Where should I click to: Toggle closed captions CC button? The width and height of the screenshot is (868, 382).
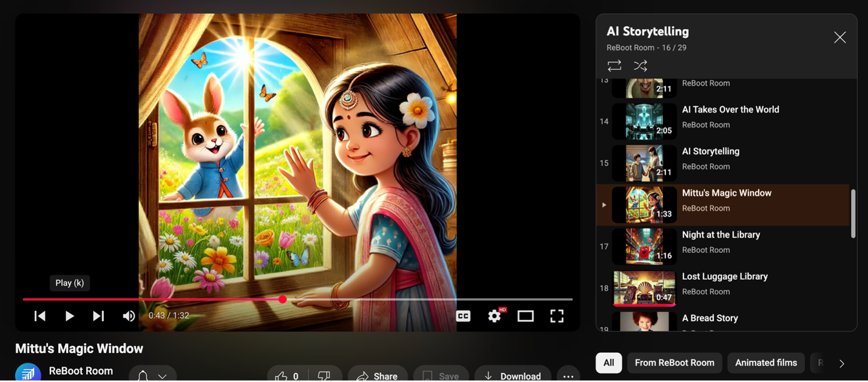click(463, 316)
